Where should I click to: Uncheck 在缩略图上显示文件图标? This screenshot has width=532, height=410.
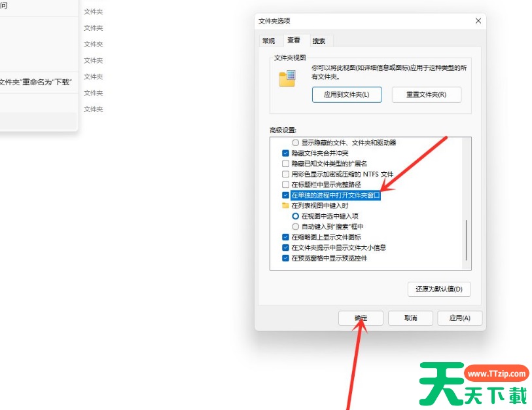pyautogui.click(x=285, y=237)
